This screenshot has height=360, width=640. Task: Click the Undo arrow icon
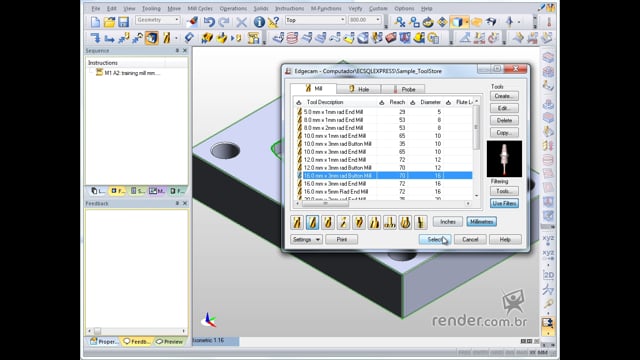click(x=209, y=22)
